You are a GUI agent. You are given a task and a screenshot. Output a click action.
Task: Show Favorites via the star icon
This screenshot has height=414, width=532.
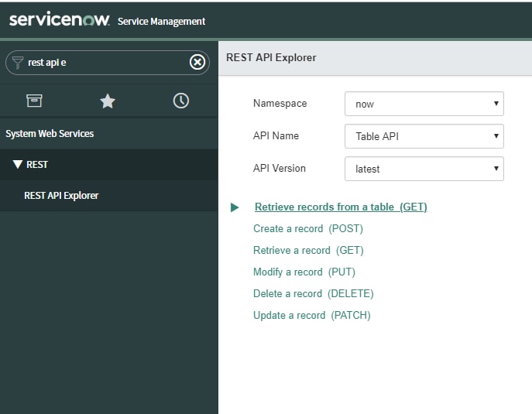pyautogui.click(x=108, y=101)
